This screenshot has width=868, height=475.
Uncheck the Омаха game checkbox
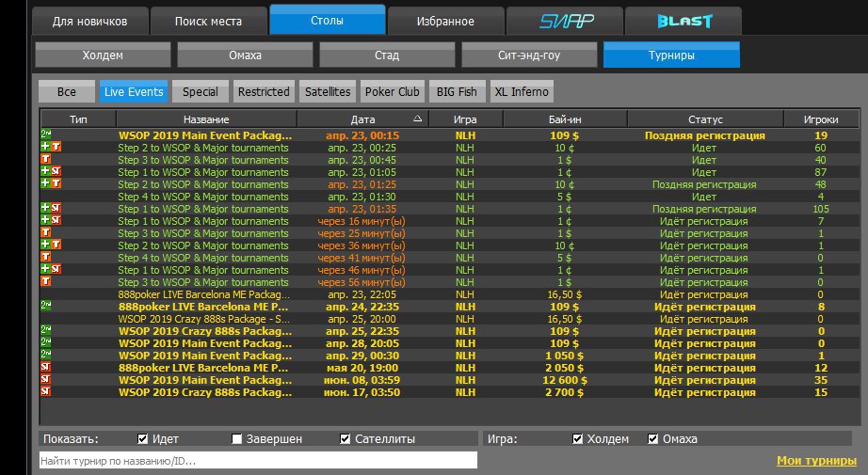[653, 439]
